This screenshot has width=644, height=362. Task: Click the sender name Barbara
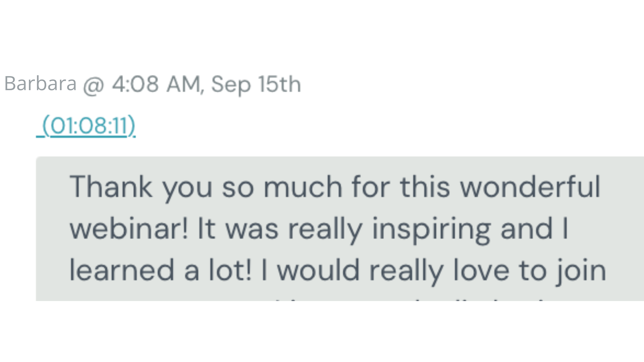pos(40,83)
